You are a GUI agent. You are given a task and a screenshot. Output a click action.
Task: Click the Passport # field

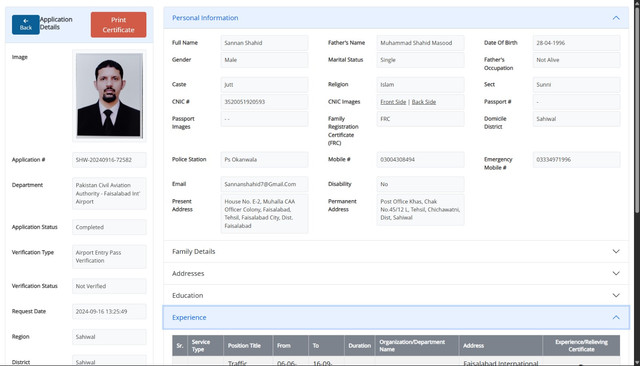576,102
